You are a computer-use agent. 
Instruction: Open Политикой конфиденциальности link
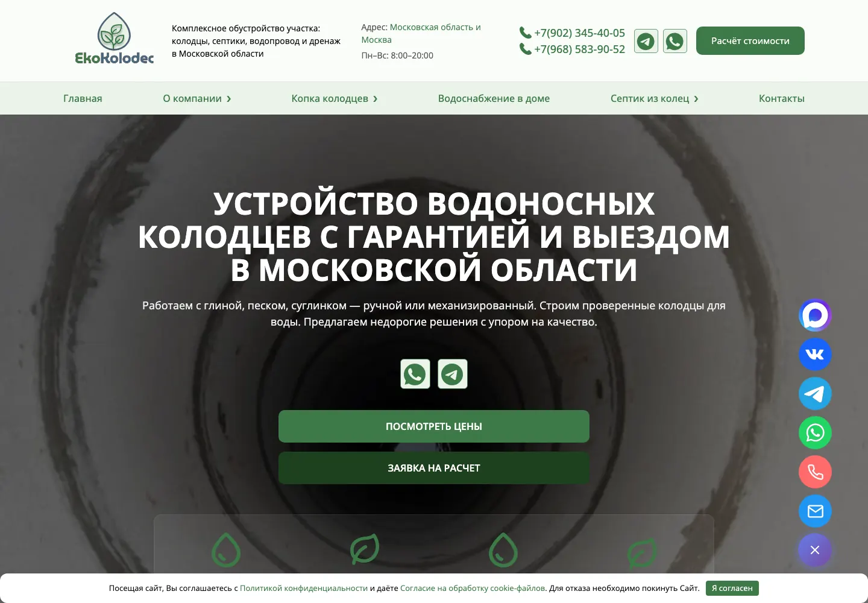tap(304, 588)
